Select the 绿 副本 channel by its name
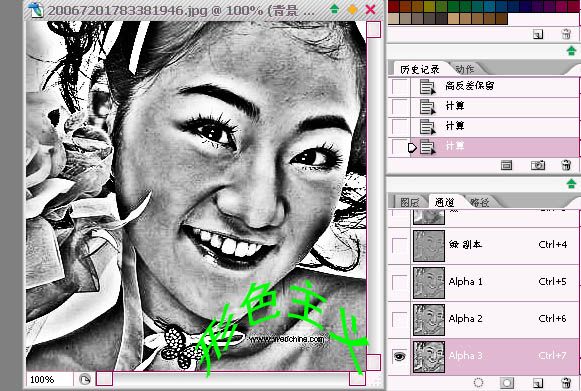The height and width of the screenshot is (391, 581). [465, 245]
